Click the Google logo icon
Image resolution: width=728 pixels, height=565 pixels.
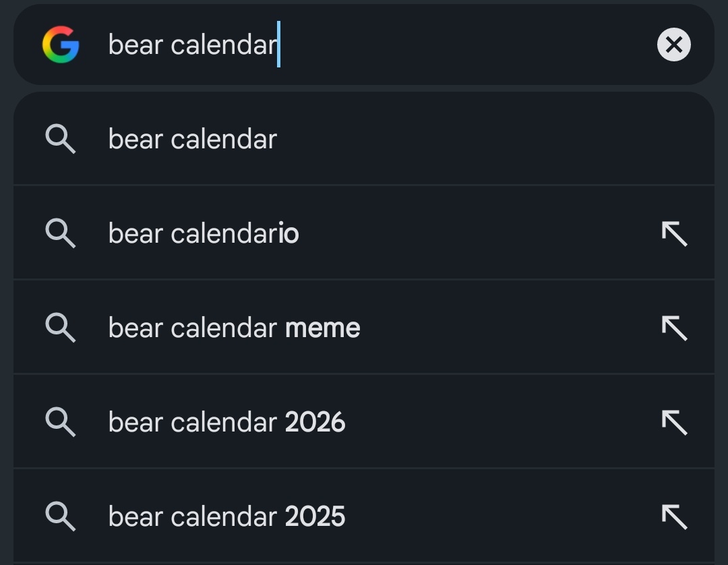pos(61,45)
